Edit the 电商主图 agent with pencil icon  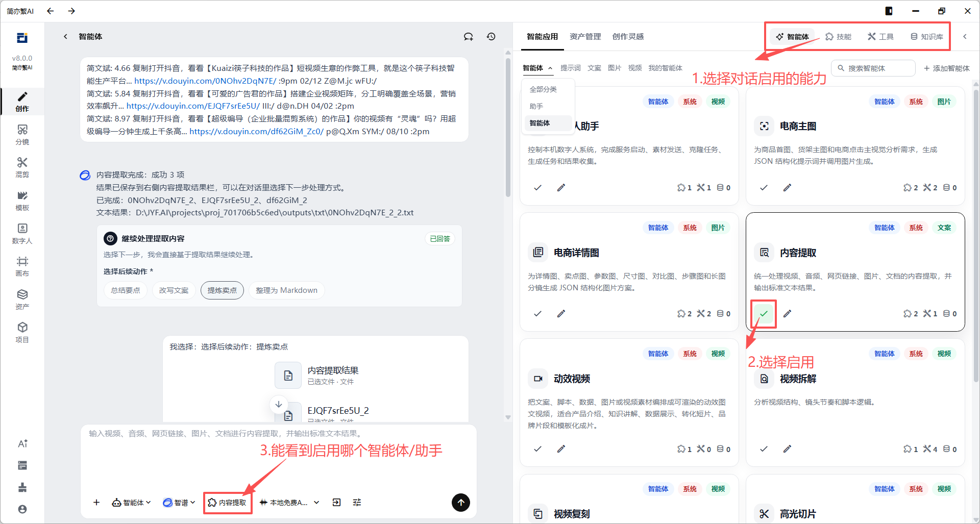(x=788, y=188)
